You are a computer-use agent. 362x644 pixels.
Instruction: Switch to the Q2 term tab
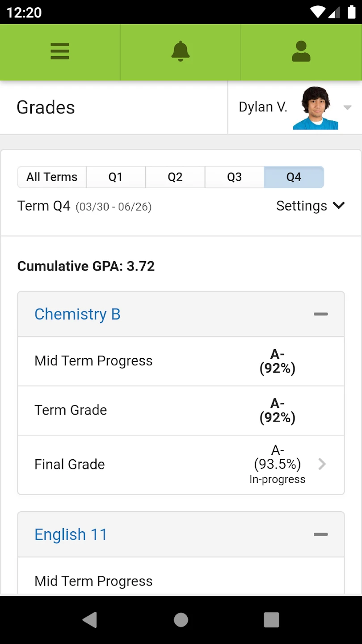pos(175,177)
